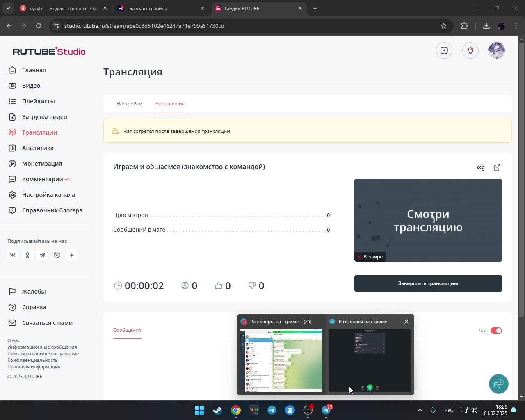Open Комментарии +2 sidebar item
Image resolution: width=525 pixels, height=420 pixels.
click(46, 179)
